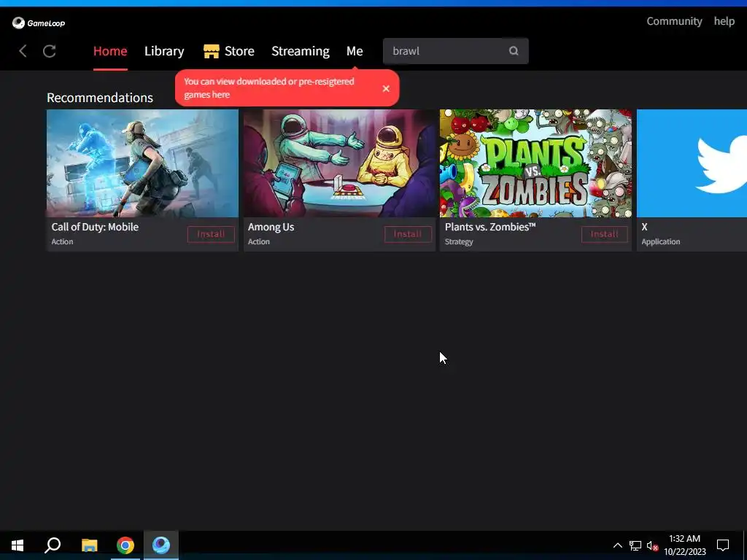Select the GameLoop taskbar icon
The width and height of the screenshot is (747, 560).
161,545
